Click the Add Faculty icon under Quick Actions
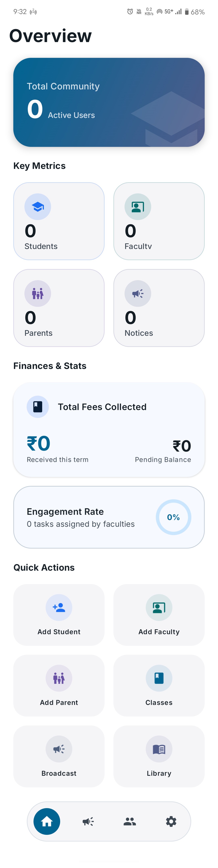This screenshot has height=868, width=218. pos(159,607)
